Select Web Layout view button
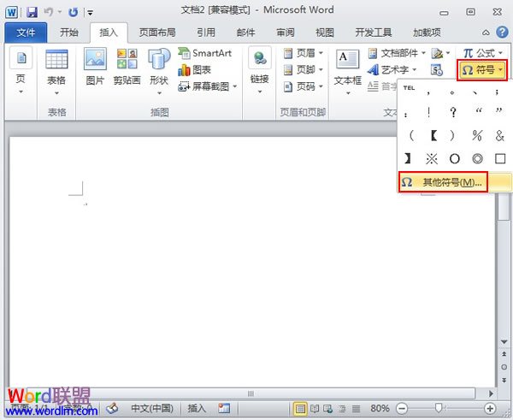 (x=327, y=409)
